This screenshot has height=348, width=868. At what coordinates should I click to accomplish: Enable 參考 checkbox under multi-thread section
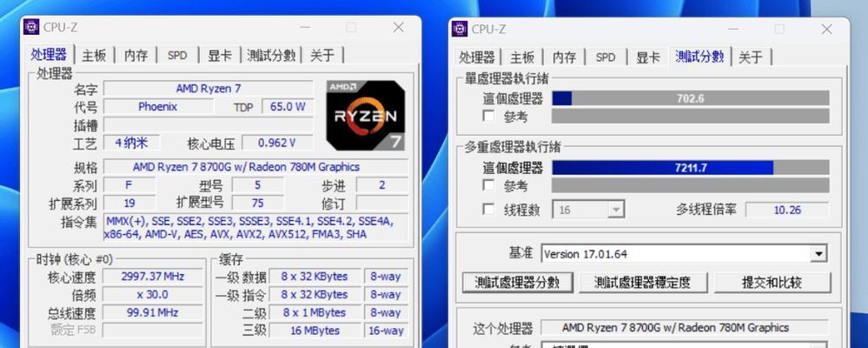488,185
